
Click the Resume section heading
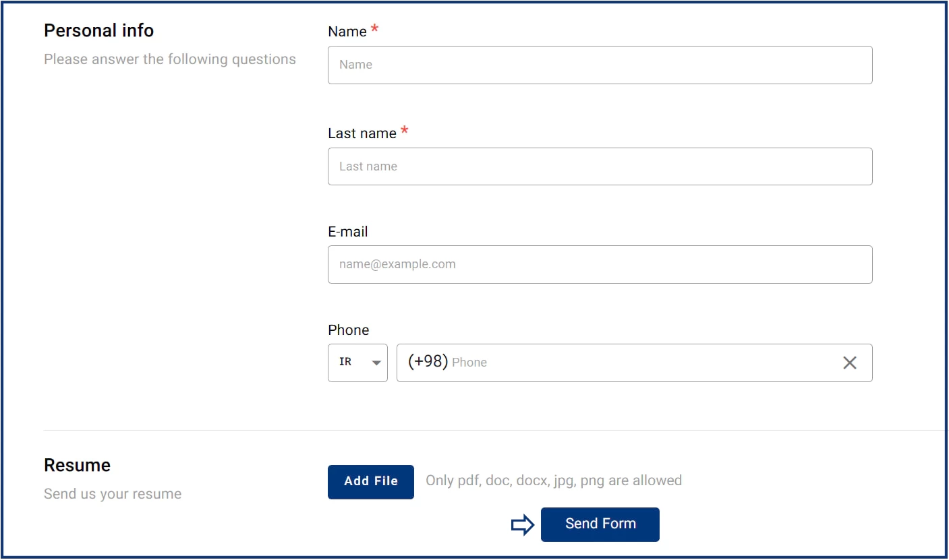[77, 466]
